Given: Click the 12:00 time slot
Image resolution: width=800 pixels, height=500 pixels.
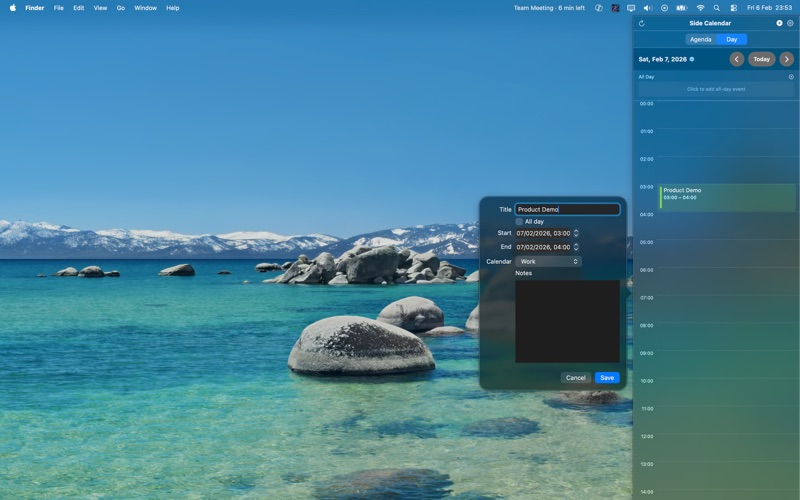Looking at the screenshot, I should (x=726, y=447).
